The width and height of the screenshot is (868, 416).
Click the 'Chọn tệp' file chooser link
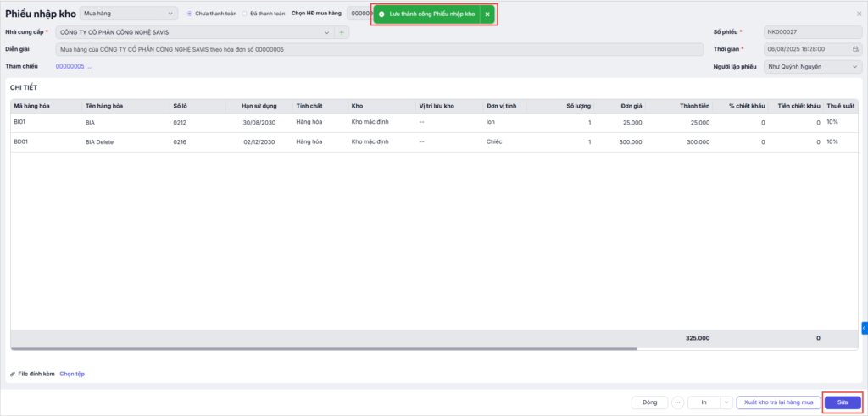pyautogui.click(x=72, y=374)
